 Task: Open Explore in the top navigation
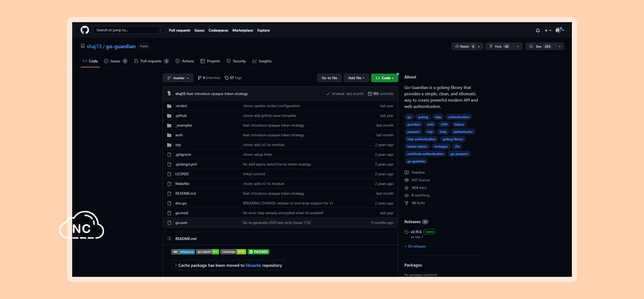click(x=263, y=30)
